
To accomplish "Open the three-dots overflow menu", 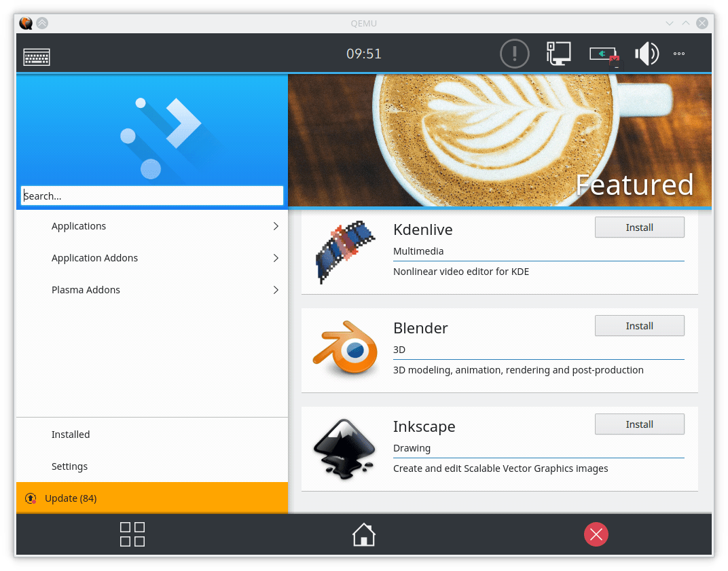I will [x=679, y=54].
